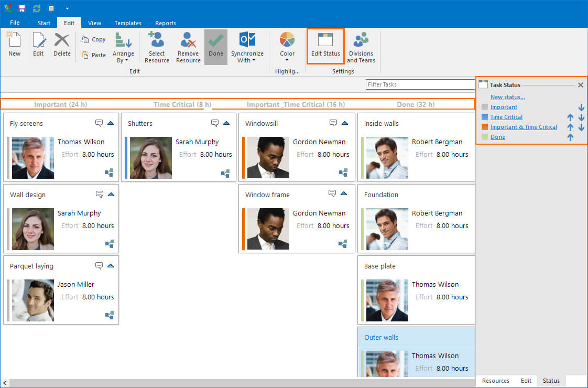Click the Time Critical status link

tap(506, 117)
